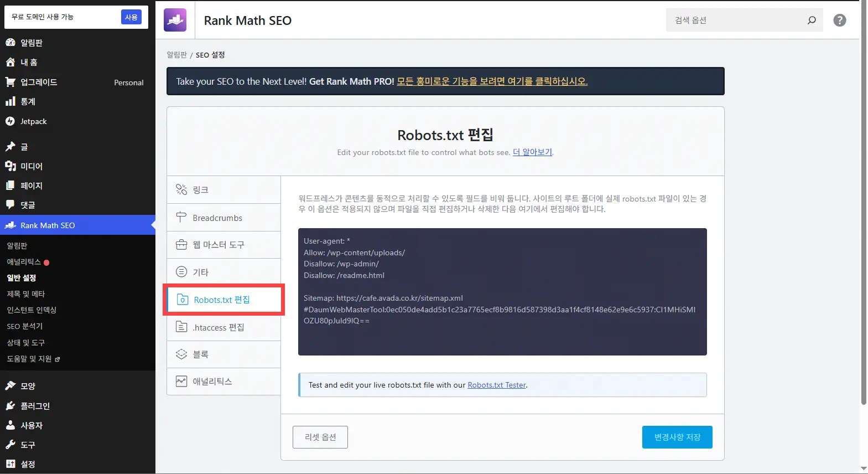Open 인스턴트 인덱싱 submenu item
The width and height of the screenshot is (868, 474).
coord(32,310)
